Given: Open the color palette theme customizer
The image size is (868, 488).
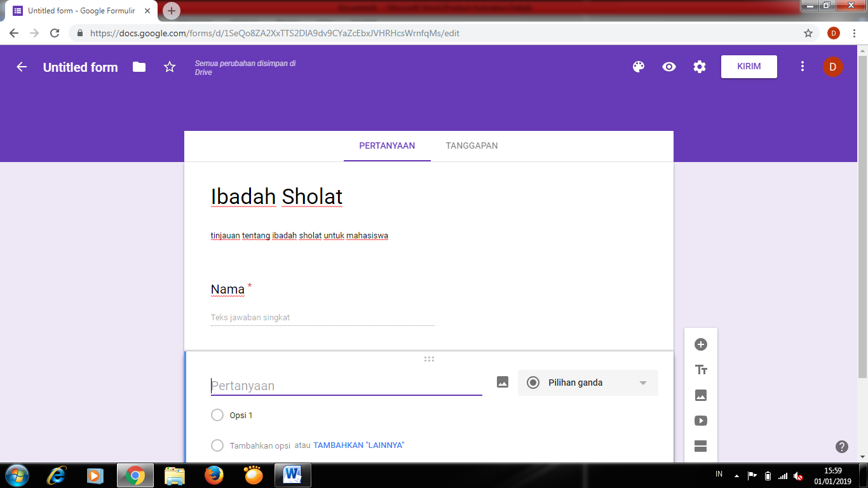Looking at the screenshot, I should tap(639, 67).
